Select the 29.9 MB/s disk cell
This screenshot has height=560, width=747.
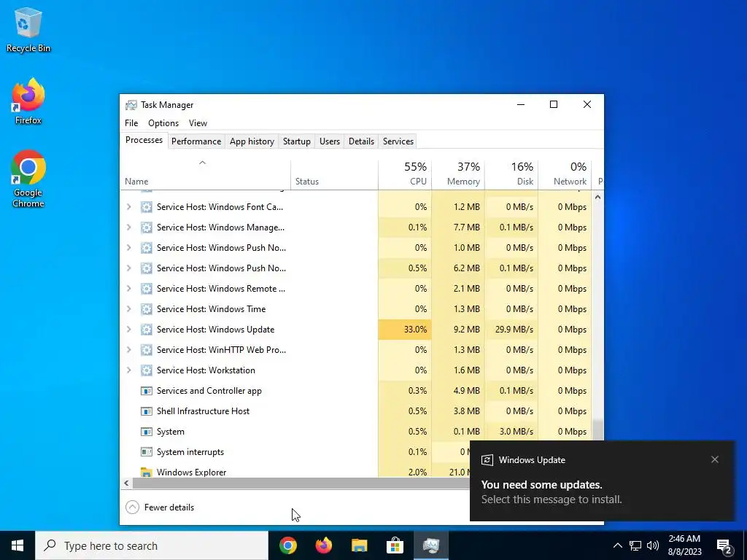pos(511,330)
